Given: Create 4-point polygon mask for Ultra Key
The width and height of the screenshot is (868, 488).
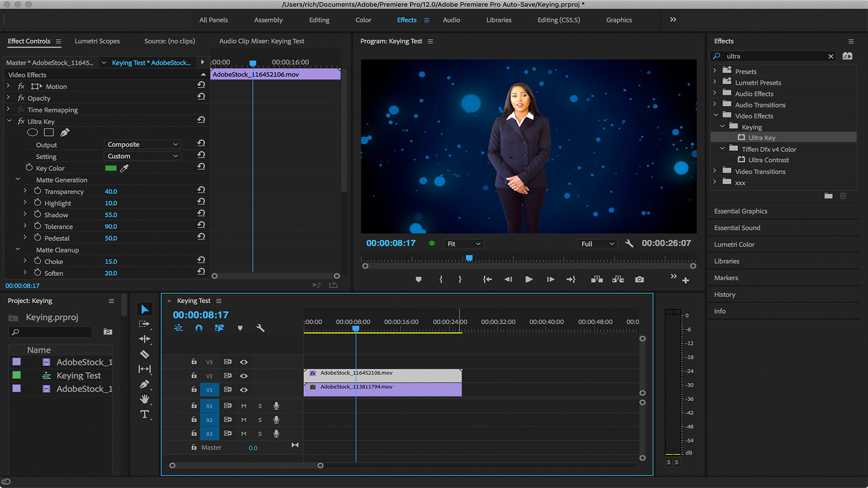Looking at the screenshot, I should pos(49,132).
